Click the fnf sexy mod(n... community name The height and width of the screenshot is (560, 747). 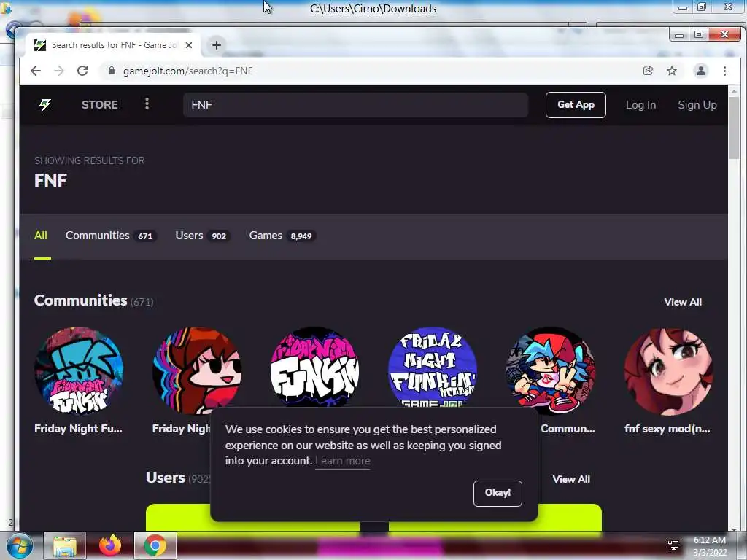(667, 429)
